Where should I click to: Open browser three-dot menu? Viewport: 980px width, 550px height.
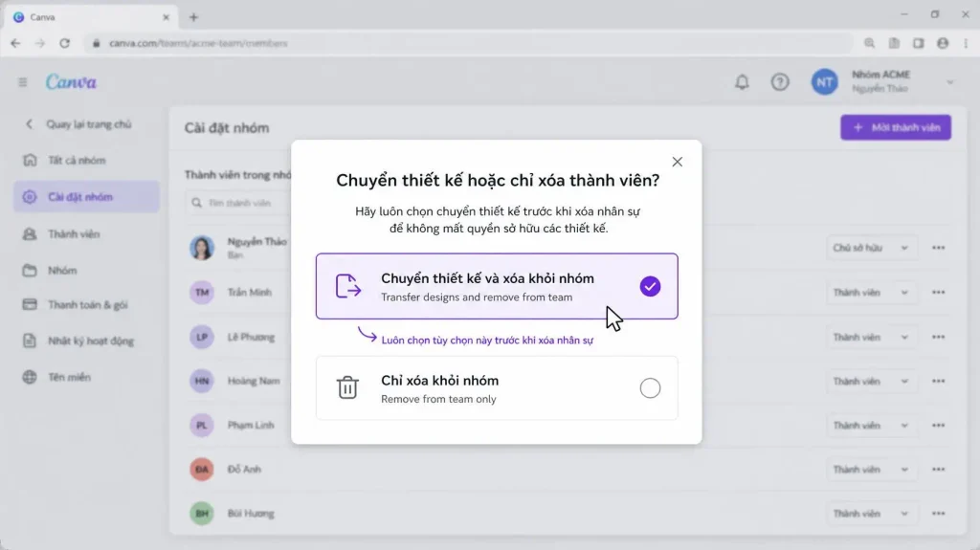[967, 43]
